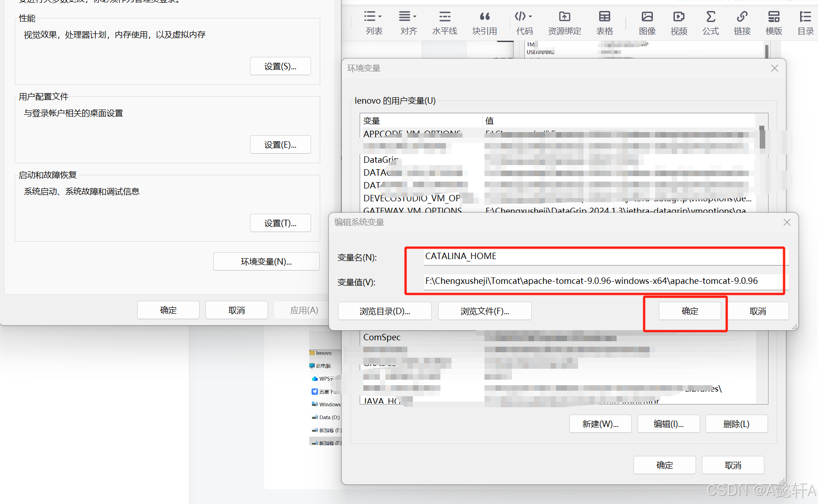Click the 链接 link icon
This screenshot has width=818, height=504.
tap(742, 22)
